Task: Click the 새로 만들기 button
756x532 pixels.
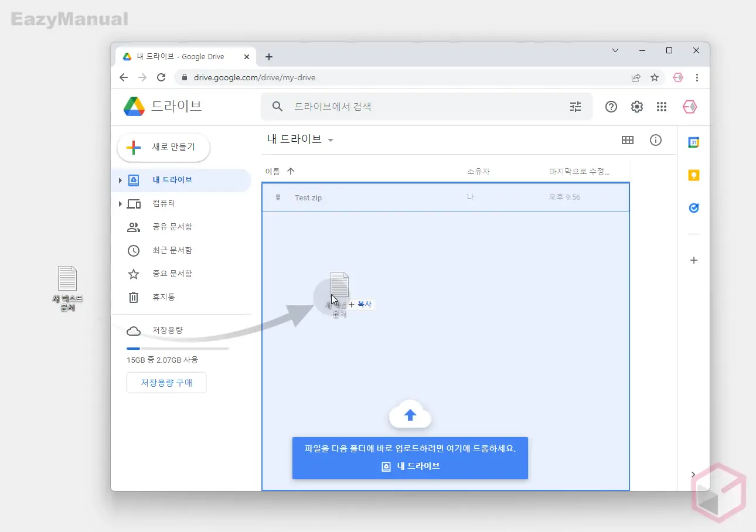Action: click(164, 148)
